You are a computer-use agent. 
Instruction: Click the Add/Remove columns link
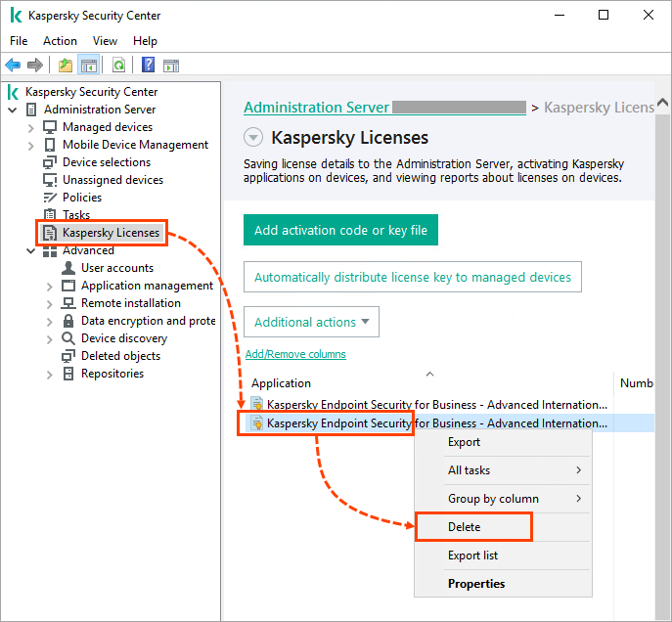(x=295, y=354)
